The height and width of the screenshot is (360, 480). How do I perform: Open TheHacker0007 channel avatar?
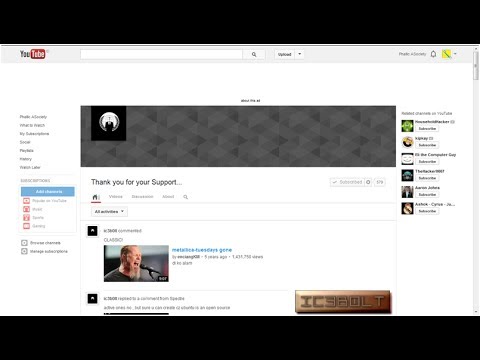[407, 175]
